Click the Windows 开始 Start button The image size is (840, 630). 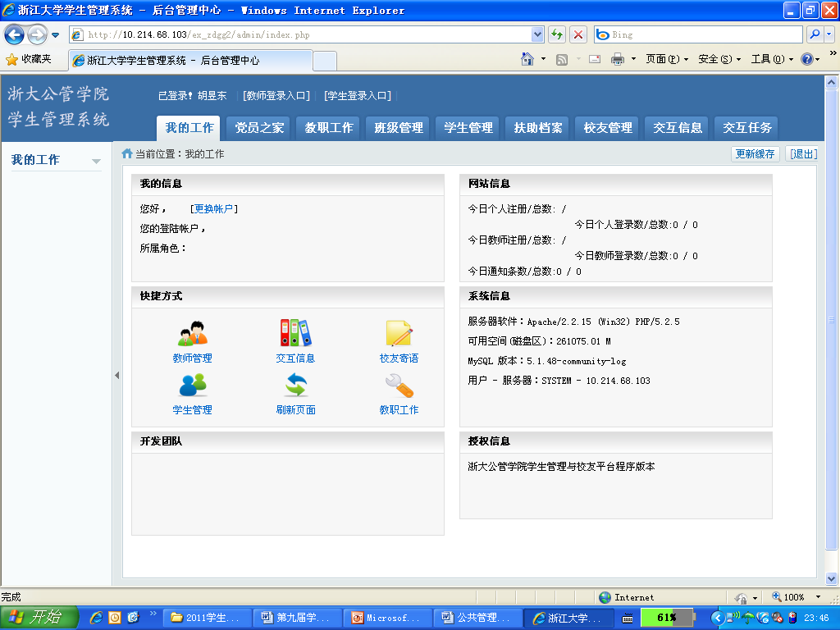pyautogui.click(x=39, y=618)
